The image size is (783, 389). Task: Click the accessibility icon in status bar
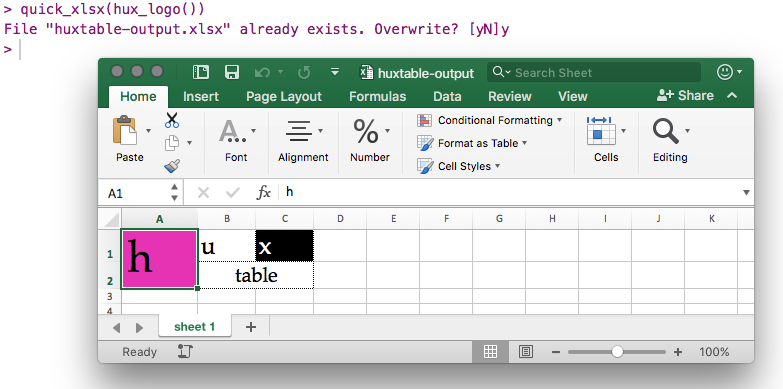(185, 352)
